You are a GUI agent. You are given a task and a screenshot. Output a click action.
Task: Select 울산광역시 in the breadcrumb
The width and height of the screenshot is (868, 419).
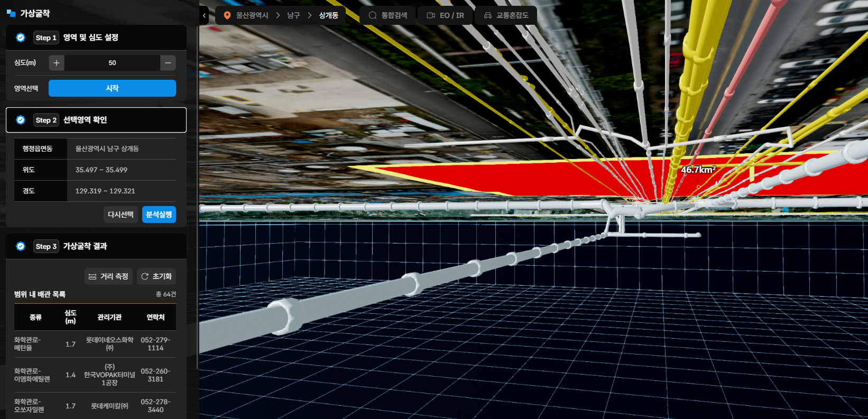pos(252,15)
